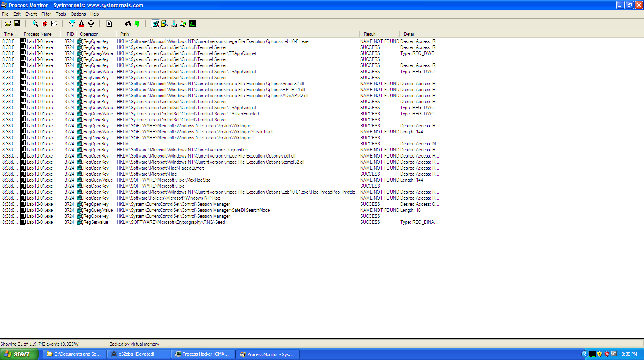The image size is (644, 360).
Task: Toggle the Capture magnifying glass button
Action: [x=35, y=24]
